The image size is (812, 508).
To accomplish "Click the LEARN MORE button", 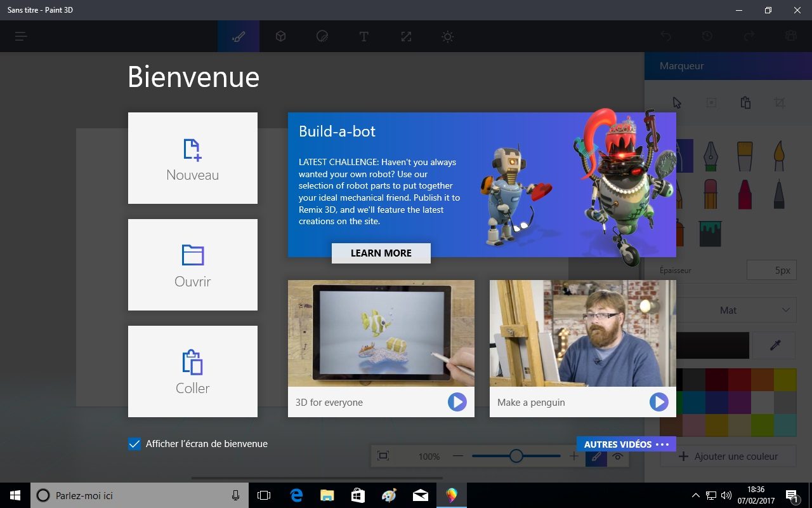I will (381, 253).
